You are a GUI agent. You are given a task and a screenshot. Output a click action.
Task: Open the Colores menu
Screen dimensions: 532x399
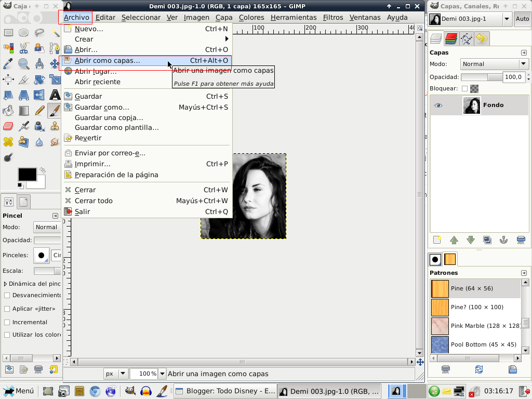251,17
